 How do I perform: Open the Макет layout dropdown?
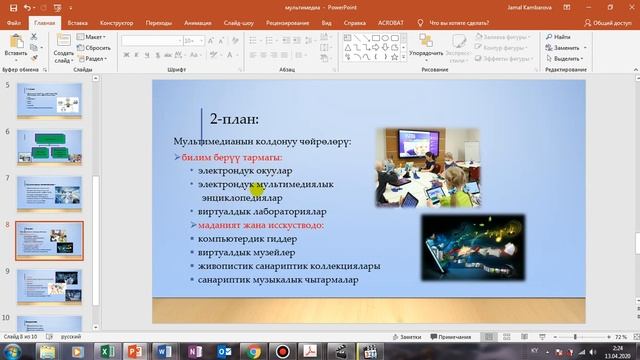click(x=91, y=37)
